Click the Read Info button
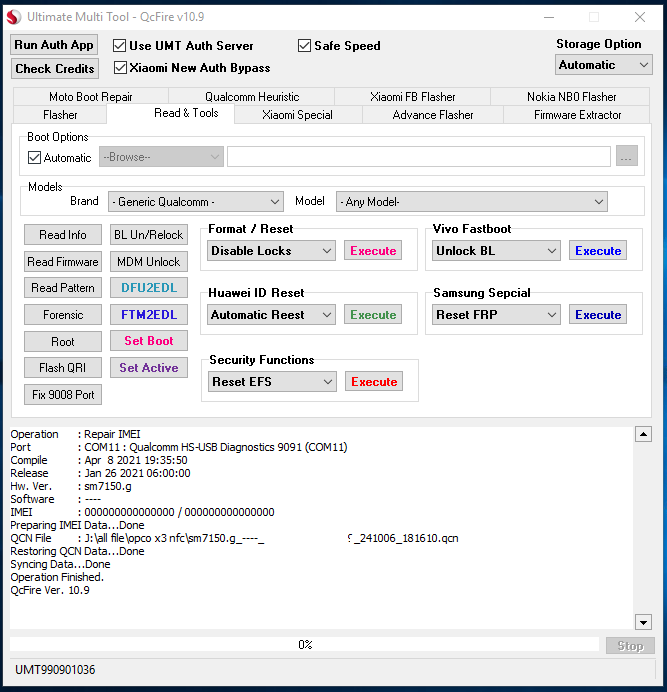The height and width of the screenshot is (692, 667). click(63, 235)
